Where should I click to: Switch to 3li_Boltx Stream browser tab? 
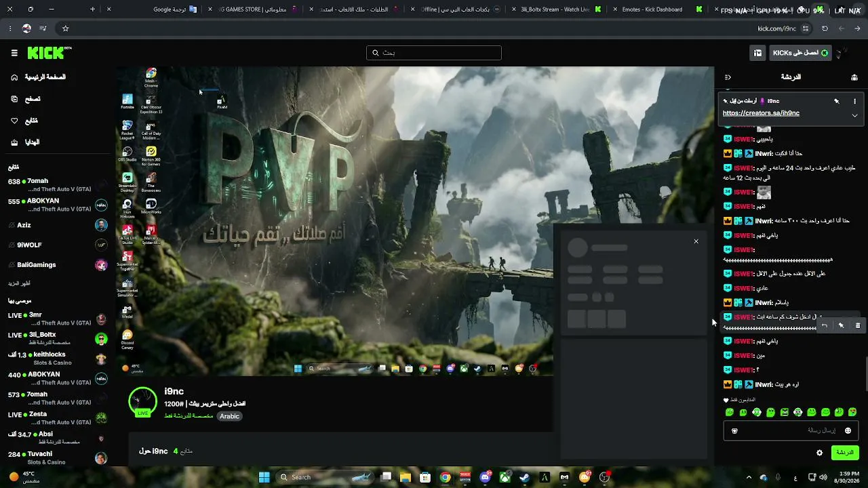point(555,9)
